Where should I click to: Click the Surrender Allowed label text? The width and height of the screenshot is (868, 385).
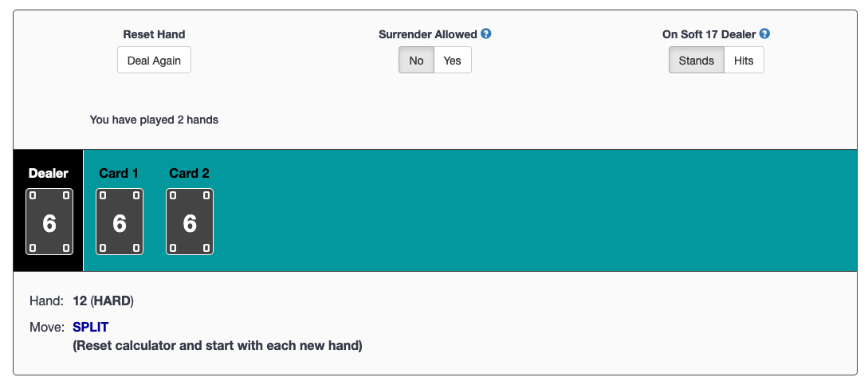coord(428,34)
